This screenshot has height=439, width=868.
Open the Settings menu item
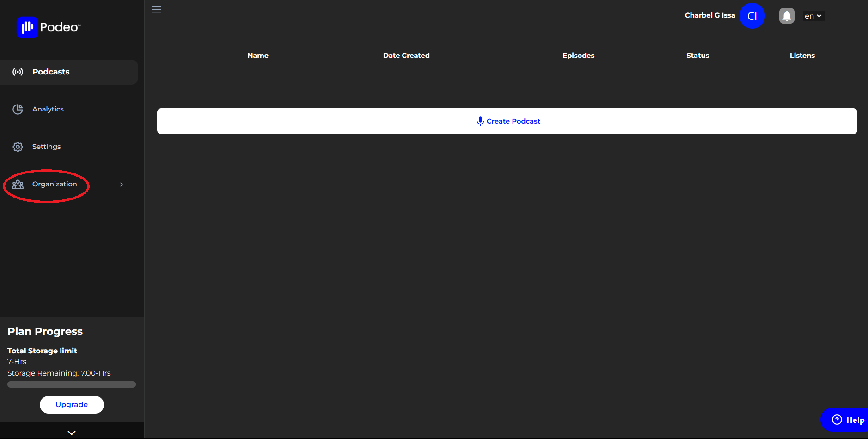[47, 147]
